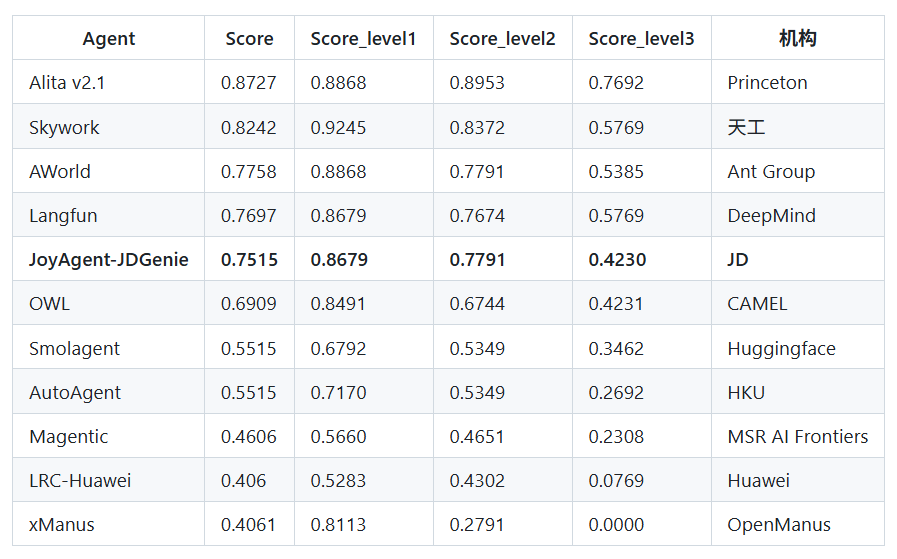The image size is (897, 559).
Task: Click the 机构 column header
Action: (x=797, y=38)
